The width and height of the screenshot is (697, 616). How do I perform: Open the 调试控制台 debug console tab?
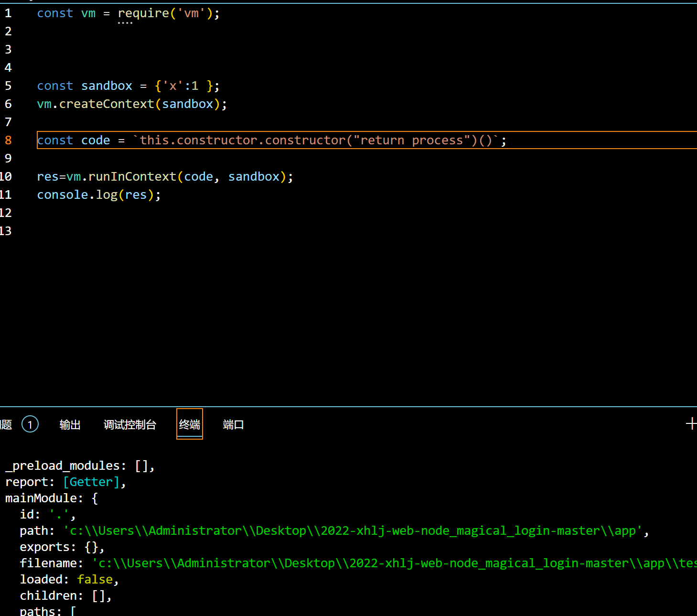tap(130, 425)
